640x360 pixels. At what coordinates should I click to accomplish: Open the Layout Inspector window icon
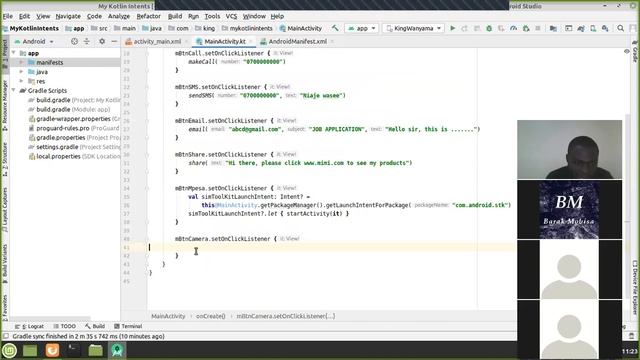click(x=569, y=28)
